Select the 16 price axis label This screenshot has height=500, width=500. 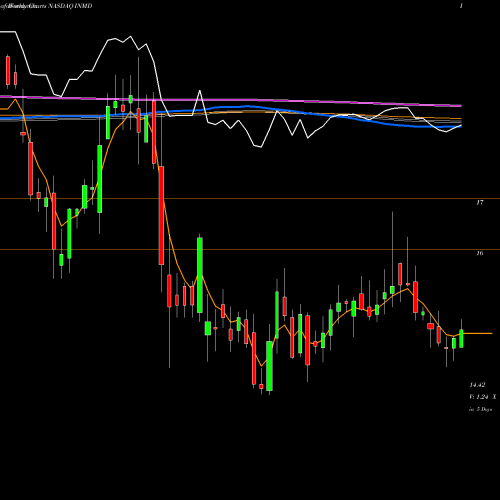click(480, 253)
